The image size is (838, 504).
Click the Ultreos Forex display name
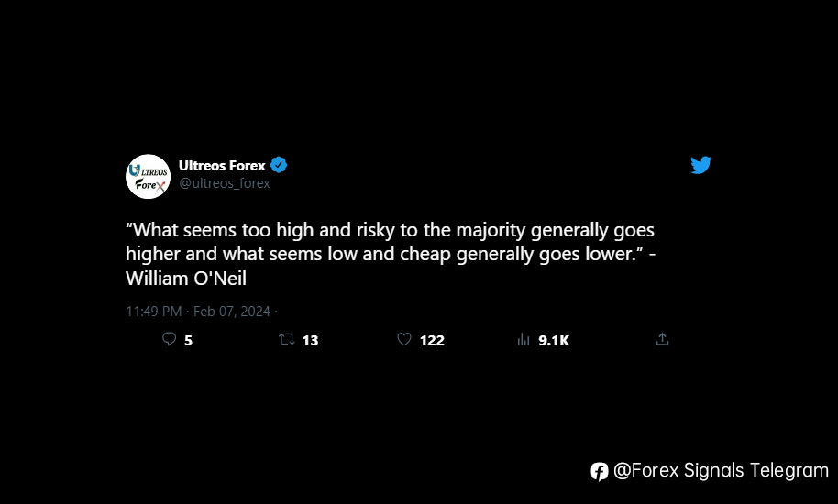(x=222, y=166)
